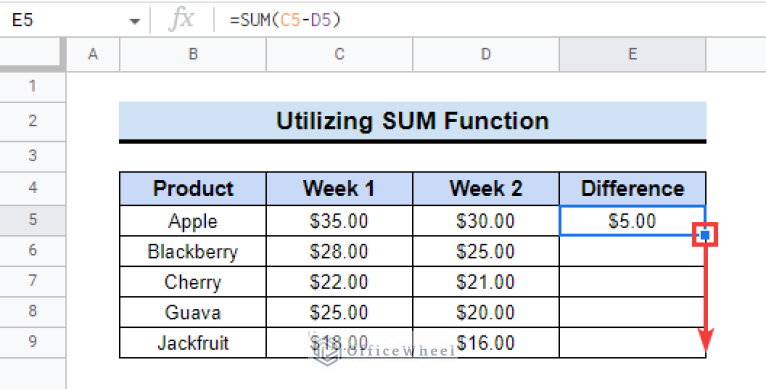Select the $18.00 cell
This screenshot has width=766, height=389.
click(x=340, y=343)
